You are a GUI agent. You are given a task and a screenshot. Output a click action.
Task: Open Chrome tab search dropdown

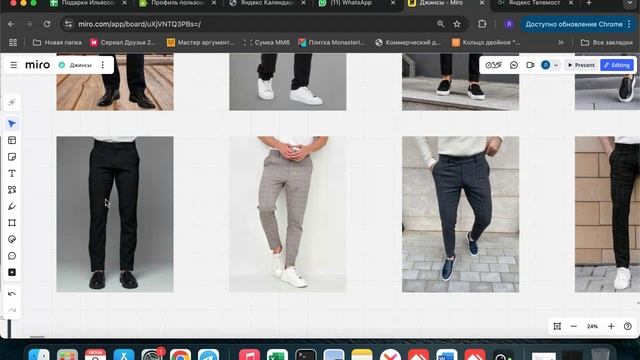click(631, 3)
